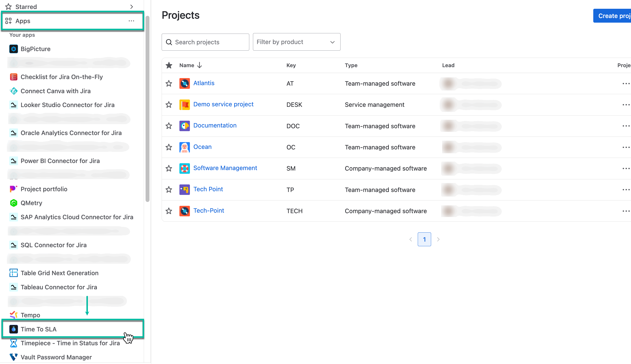Open the Filter by product dropdown
The width and height of the screenshot is (631, 364).
(x=296, y=42)
